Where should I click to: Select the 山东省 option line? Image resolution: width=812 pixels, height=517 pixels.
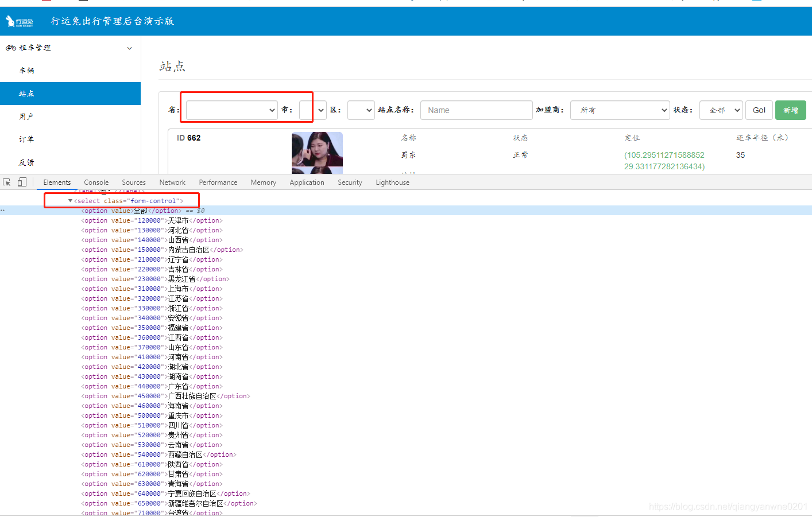click(152, 347)
